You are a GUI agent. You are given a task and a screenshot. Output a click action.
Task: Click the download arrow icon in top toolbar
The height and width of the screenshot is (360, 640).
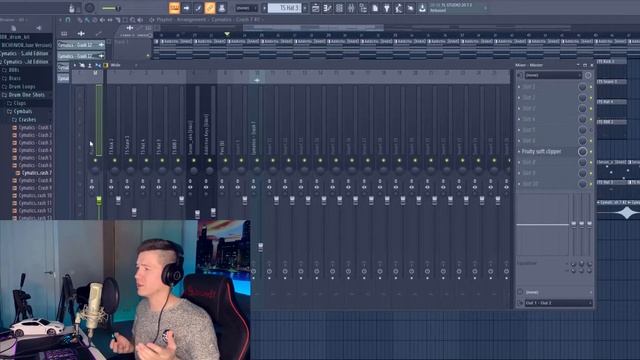tap(422, 8)
